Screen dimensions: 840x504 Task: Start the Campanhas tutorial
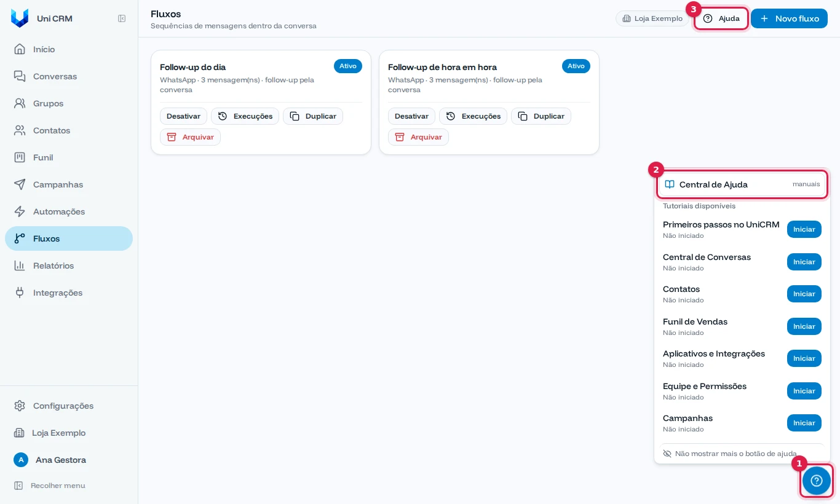click(x=804, y=423)
